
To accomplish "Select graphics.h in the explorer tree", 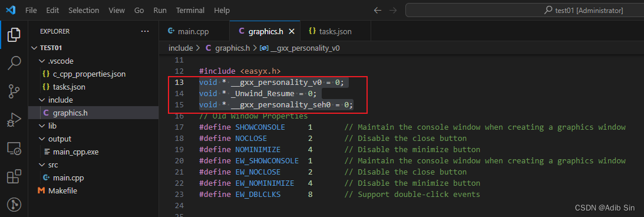I will click(x=93, y=113).
